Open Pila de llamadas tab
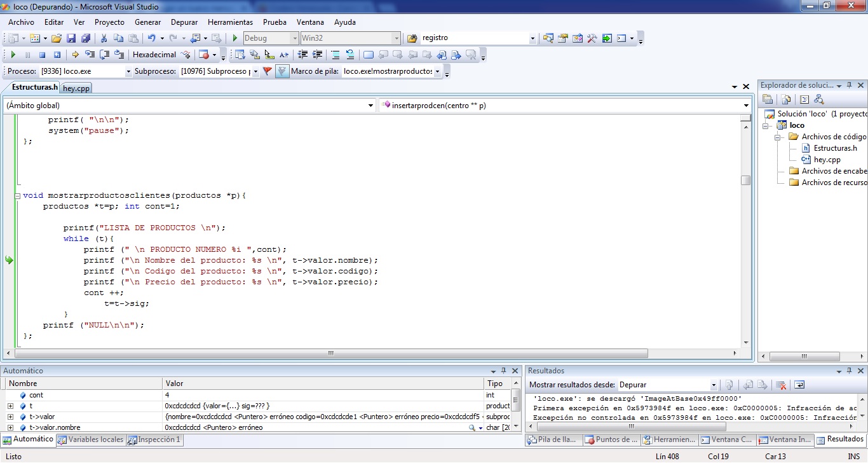 tap(553, 439)
